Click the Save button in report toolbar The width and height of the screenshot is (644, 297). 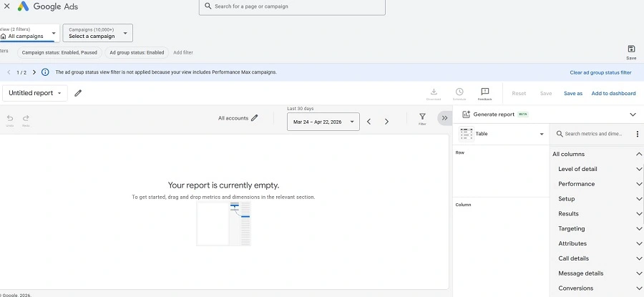(546, 93)
